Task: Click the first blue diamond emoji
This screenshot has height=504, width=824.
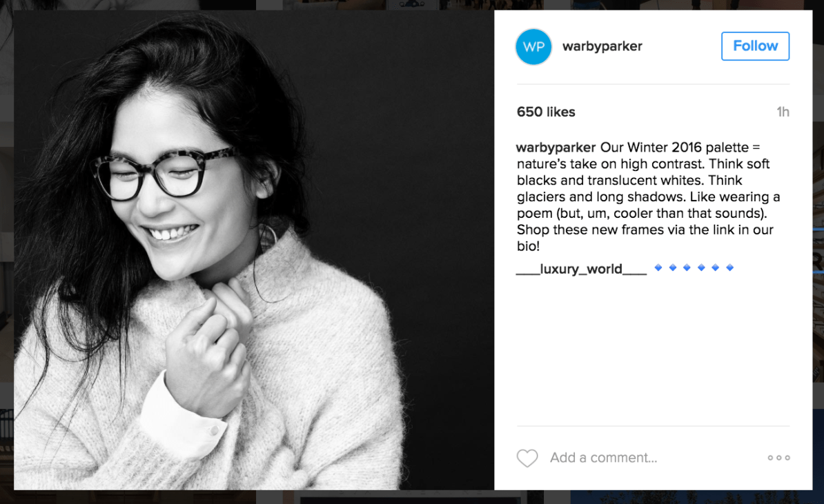Action: coord(658,268)
